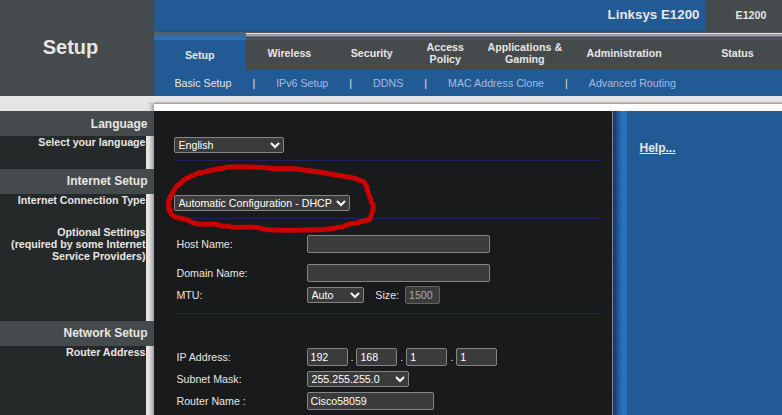Screen dimensions: 782x415
Task: Expand the language dropdown set to English
Action: pos(229,145)
